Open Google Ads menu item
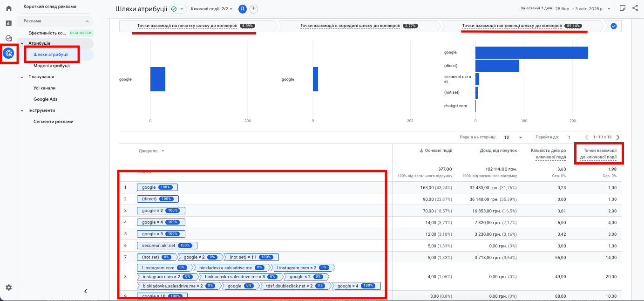This screenshot has width=644, height=301. (45, 99)
